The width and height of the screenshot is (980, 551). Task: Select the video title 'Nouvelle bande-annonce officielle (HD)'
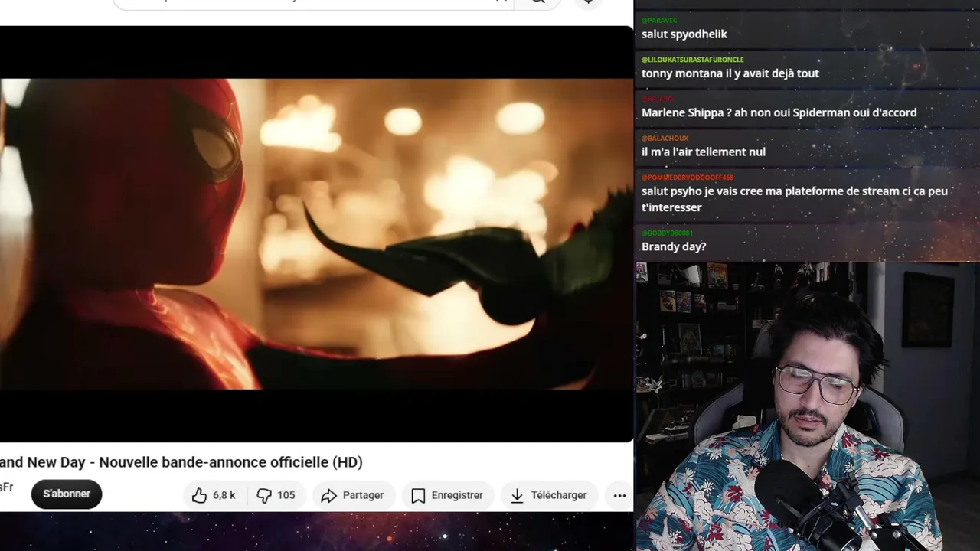pyautogui.click(x=230, y=462)
